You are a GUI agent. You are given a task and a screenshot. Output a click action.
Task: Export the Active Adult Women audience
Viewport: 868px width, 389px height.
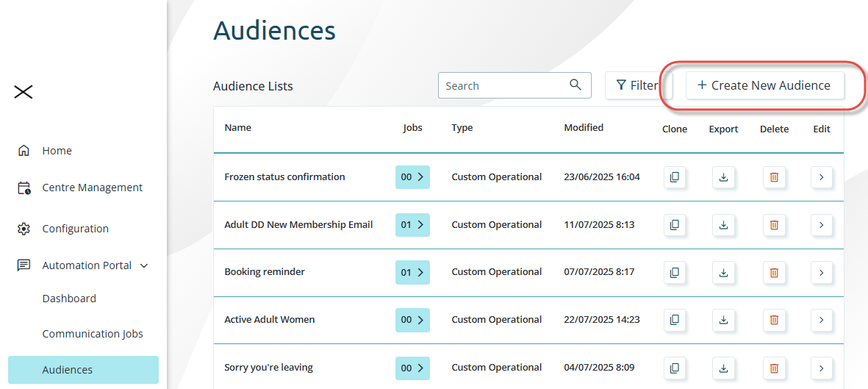(x=723, y=320)
